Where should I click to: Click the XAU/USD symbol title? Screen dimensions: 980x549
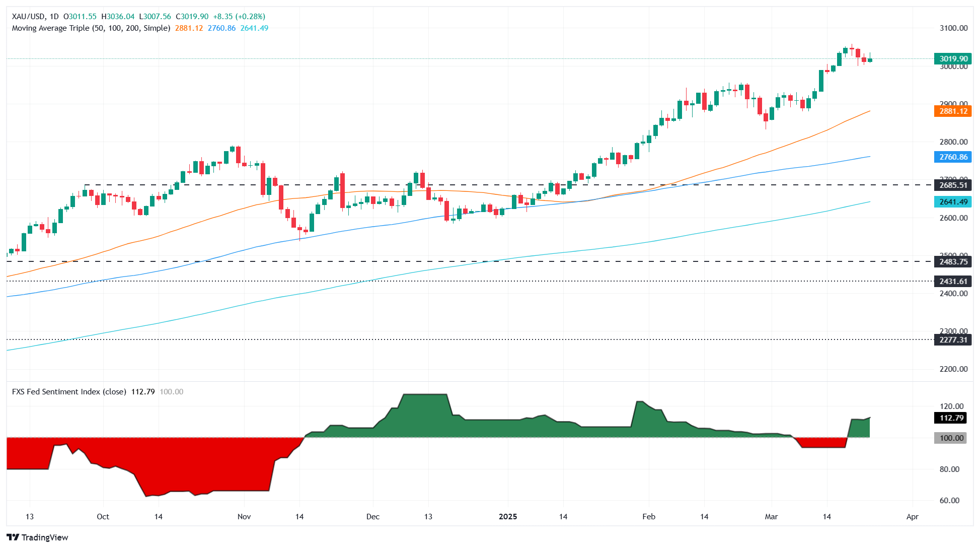(x=28, y=17)
